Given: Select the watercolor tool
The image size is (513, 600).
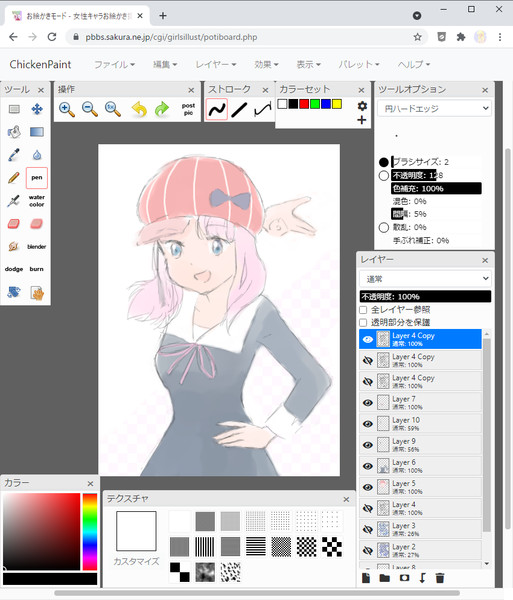Looking at the screenshot, I should tap(37, 201).
